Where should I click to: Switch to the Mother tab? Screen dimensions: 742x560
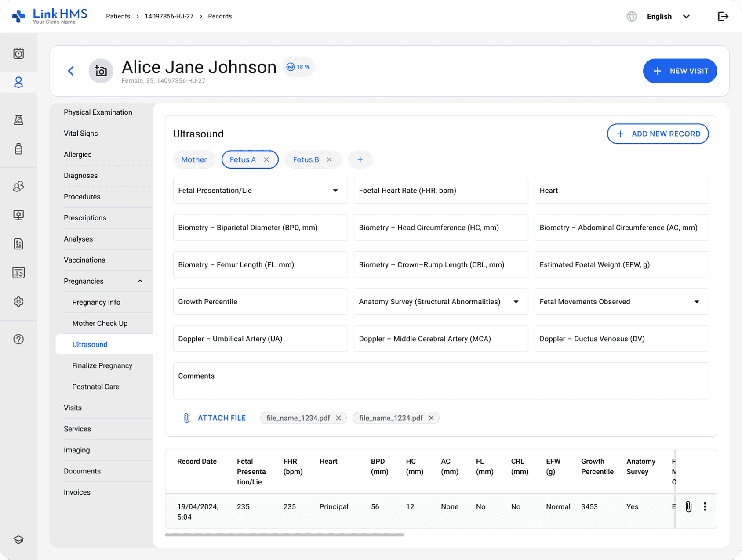click(194, 160)
